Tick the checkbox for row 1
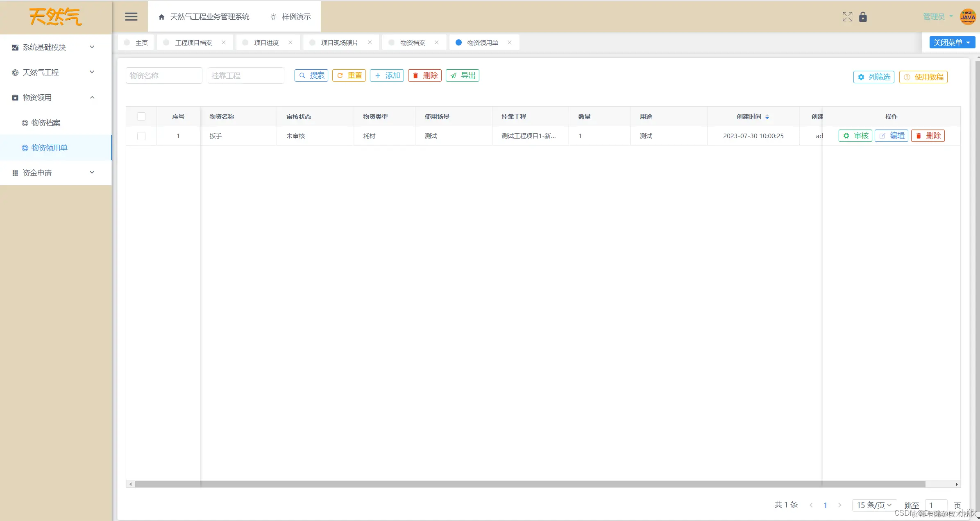 [x=141, y=136]
